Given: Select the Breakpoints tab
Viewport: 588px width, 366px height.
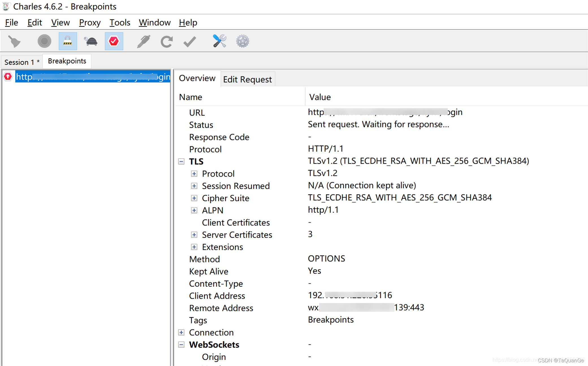Looking at the screenshot, I should pyautogui.click(x=67, y=61).
